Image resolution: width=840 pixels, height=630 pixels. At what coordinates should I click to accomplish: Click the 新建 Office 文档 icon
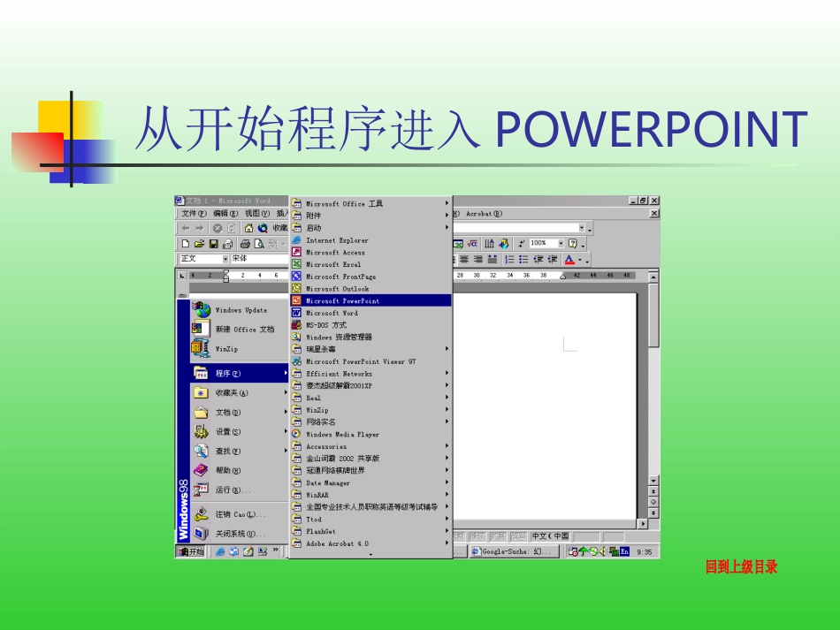click(x=202, y=329)
